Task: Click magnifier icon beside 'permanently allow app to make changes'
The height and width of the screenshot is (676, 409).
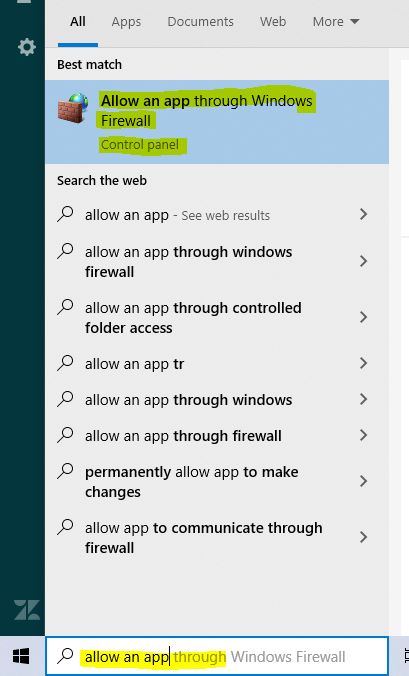Action: (x=66, y=471)
